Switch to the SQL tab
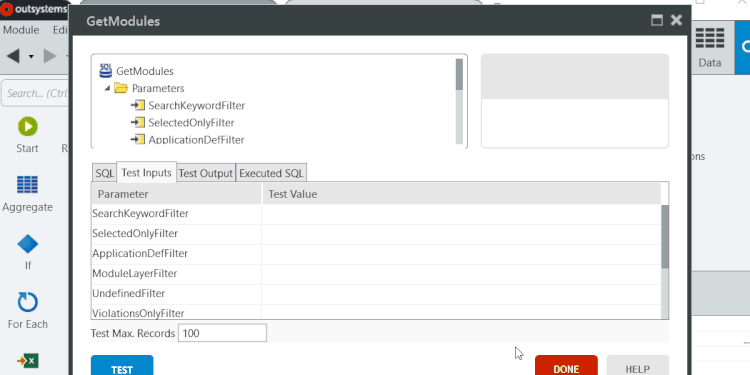Image resolution: width=750 pixels, height=375 pixels. pyautogui.click(x=104, y=173)
